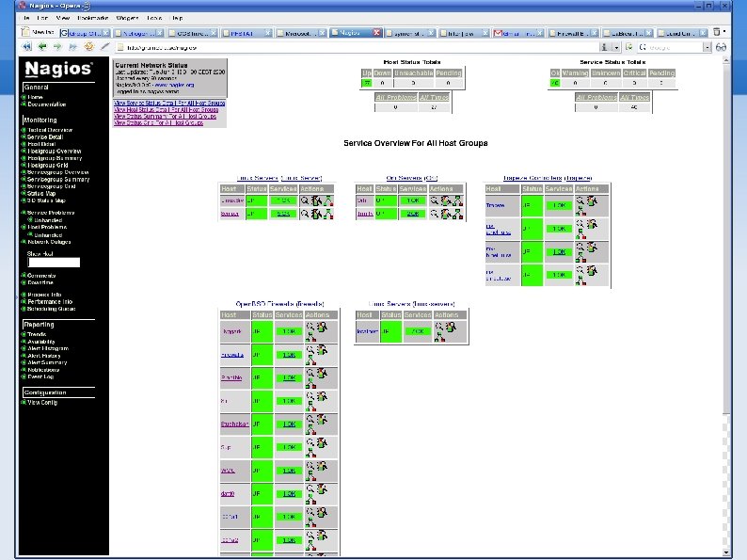Open Hostgroup Grid in the sidebar
The image size is (747, 560).
click(48, 166)
